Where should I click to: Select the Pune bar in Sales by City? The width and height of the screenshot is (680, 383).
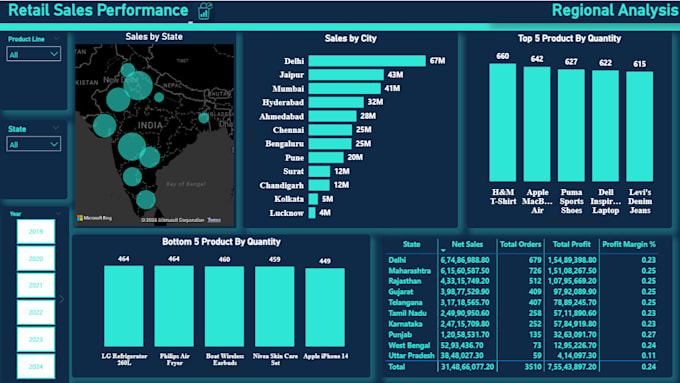click(326, 157)
